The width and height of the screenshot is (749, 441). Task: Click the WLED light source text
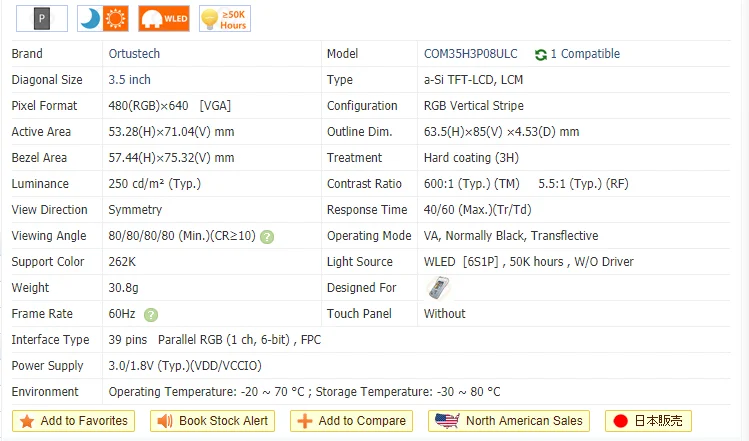pos(439,261)
